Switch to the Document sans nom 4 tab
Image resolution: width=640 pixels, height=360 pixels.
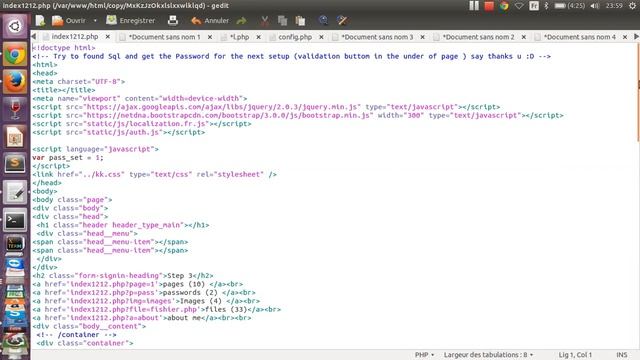click(580, 37)
